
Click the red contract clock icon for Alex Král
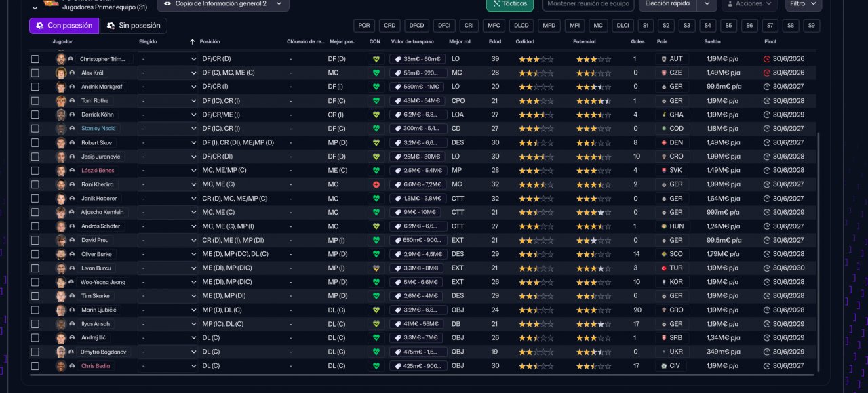[x=766, y=73]
